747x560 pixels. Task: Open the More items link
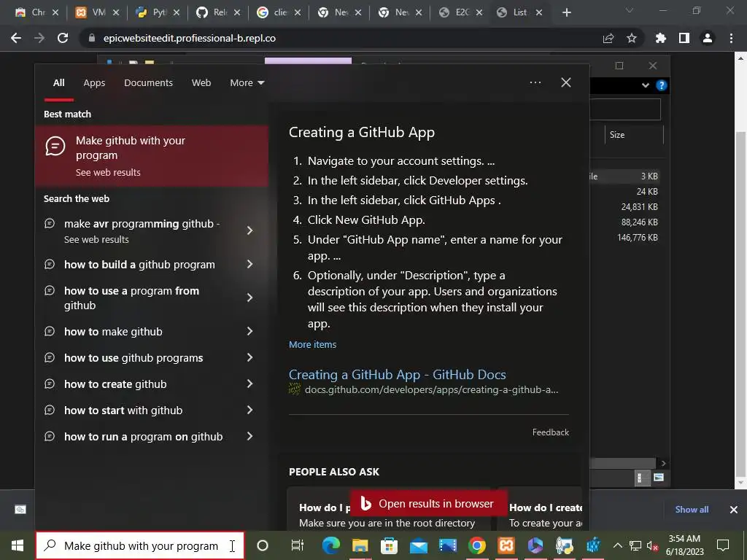pos(312,344)
